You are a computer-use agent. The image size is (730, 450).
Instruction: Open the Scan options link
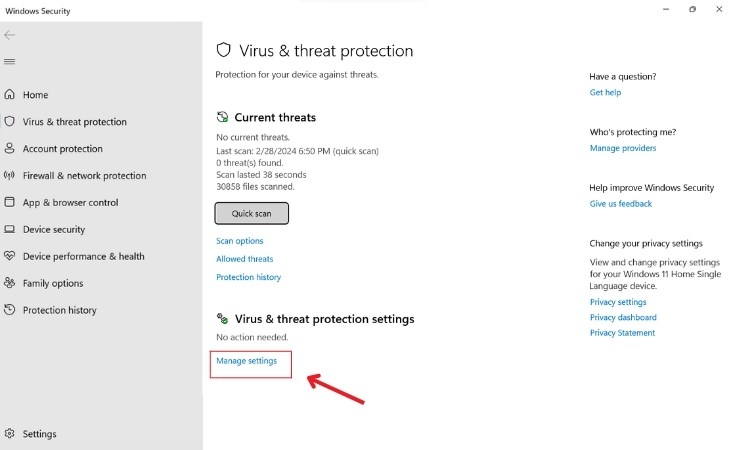[x=240, y=241]
